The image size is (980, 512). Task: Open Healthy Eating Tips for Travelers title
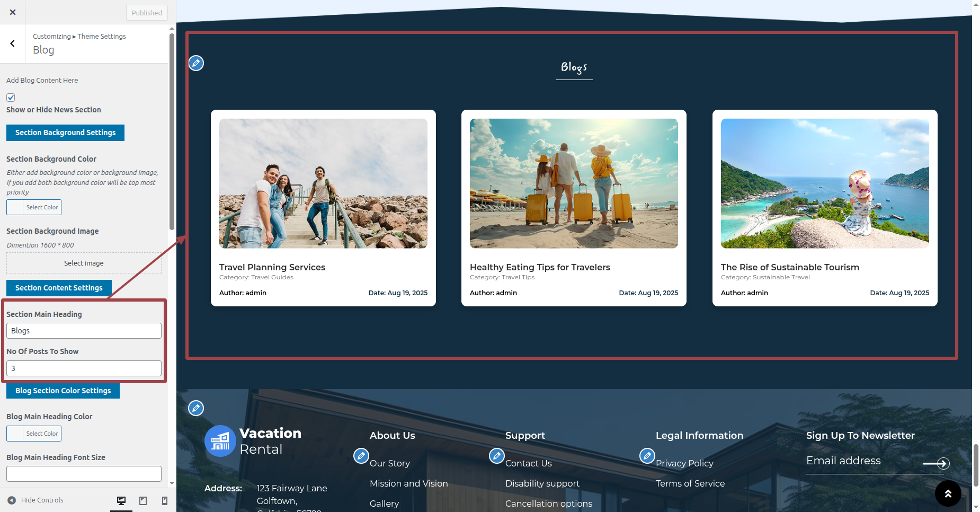pyautogui.click(x=540, y=267)
